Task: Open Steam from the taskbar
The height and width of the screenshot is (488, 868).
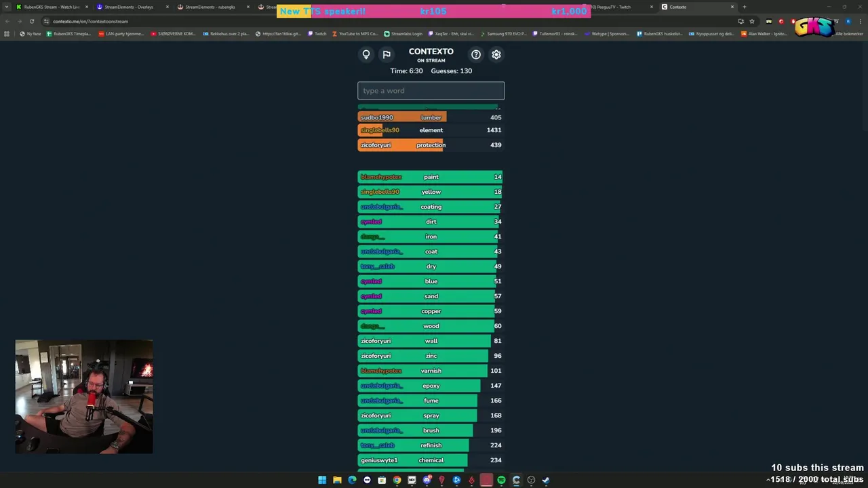Action: coord(546,480)
